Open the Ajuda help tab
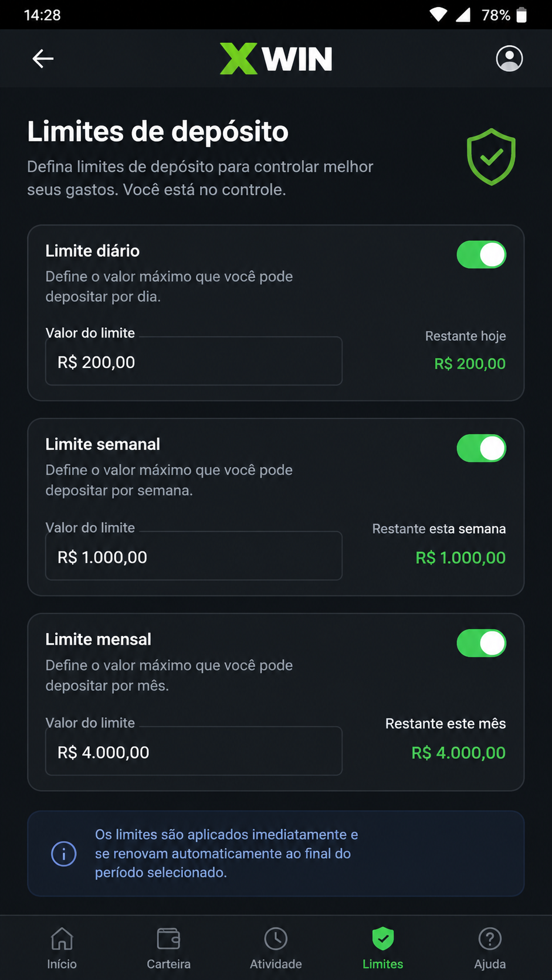Image resolution: width=552 pixels, height=980 pixels. (x=490, y=948)
